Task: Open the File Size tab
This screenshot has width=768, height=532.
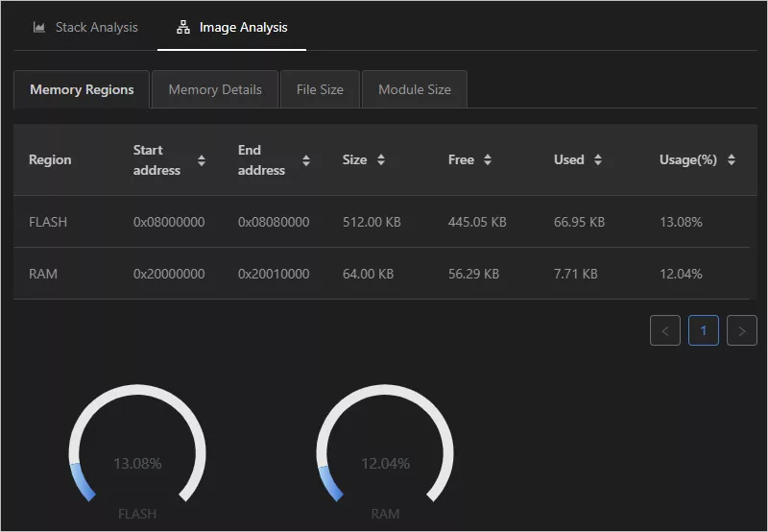Action: (320, 89)
